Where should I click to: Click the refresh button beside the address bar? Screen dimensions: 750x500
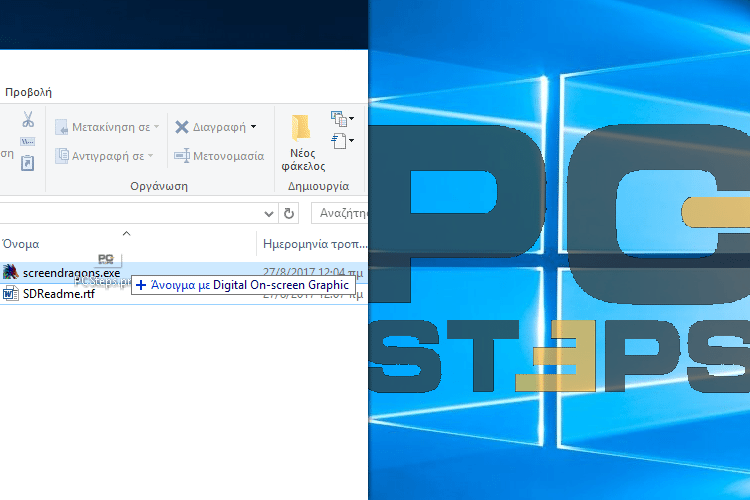coord(288,213)
